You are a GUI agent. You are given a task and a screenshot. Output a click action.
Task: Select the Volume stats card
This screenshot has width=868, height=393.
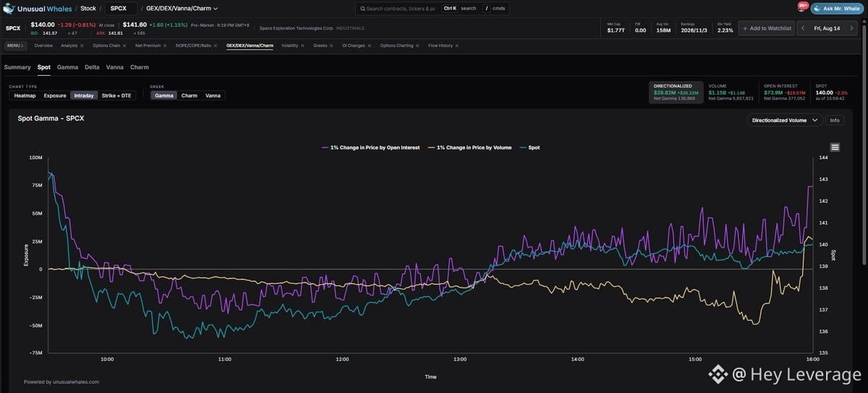(731, 92)
